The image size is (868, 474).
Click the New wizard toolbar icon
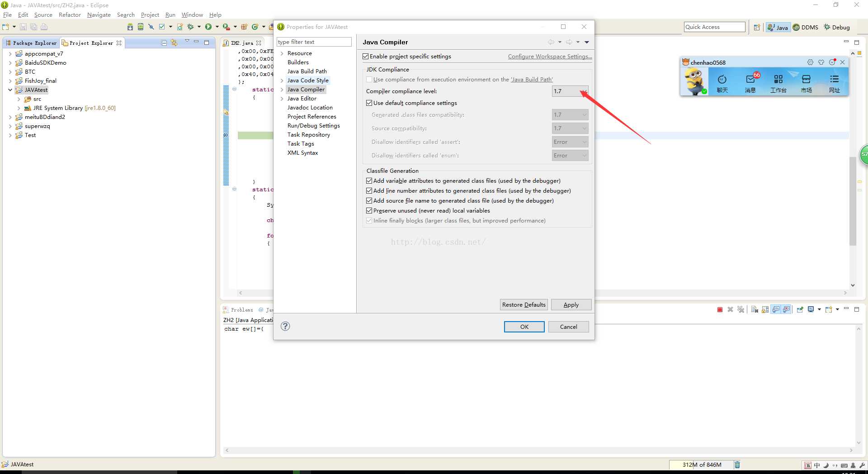tap(6, 27)
